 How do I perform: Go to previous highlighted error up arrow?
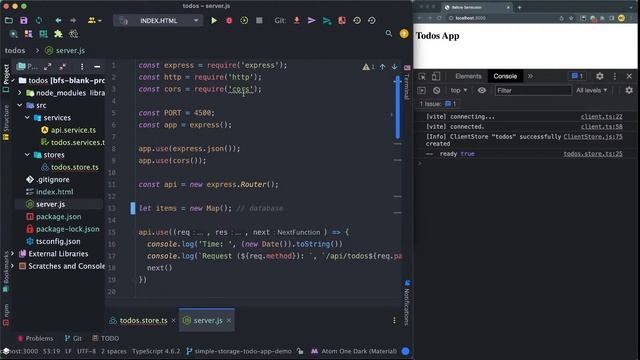coord(382,67)
